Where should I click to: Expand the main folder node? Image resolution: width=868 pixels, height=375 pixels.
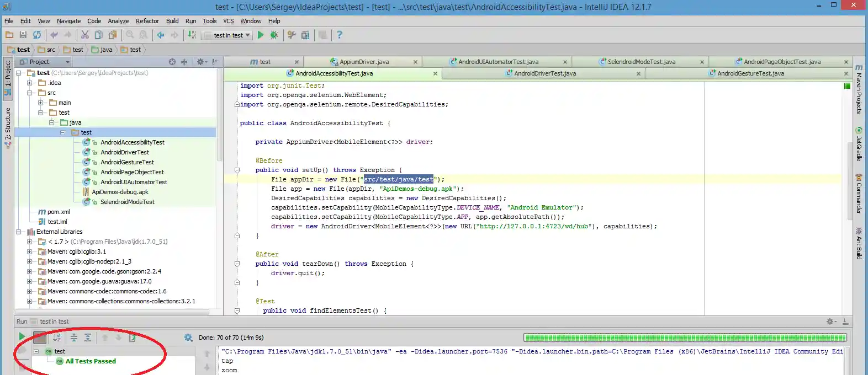click(41, 103)
